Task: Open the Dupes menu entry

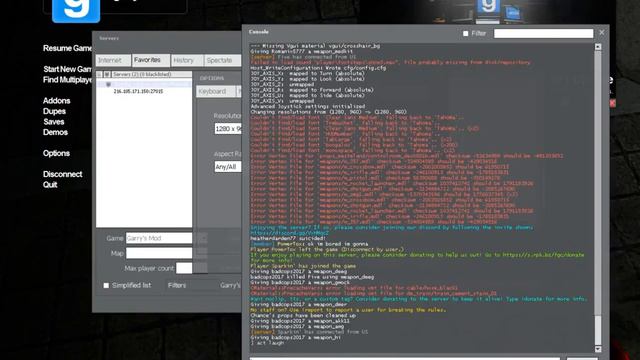Action: (x=54, y=111)
